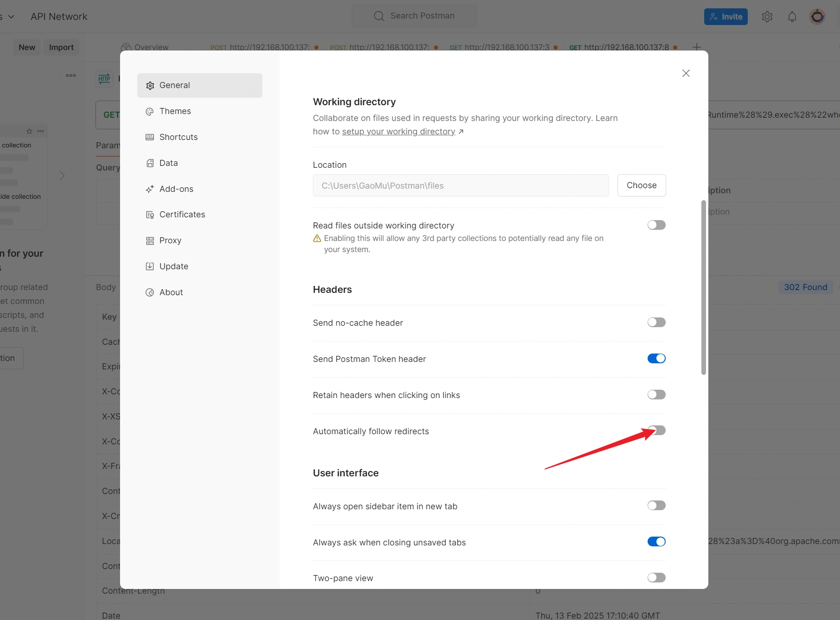Switch to the Proxy settings section
Viewport: 840px width, 620px height.
pyautogui.click(x=170, y=240)
